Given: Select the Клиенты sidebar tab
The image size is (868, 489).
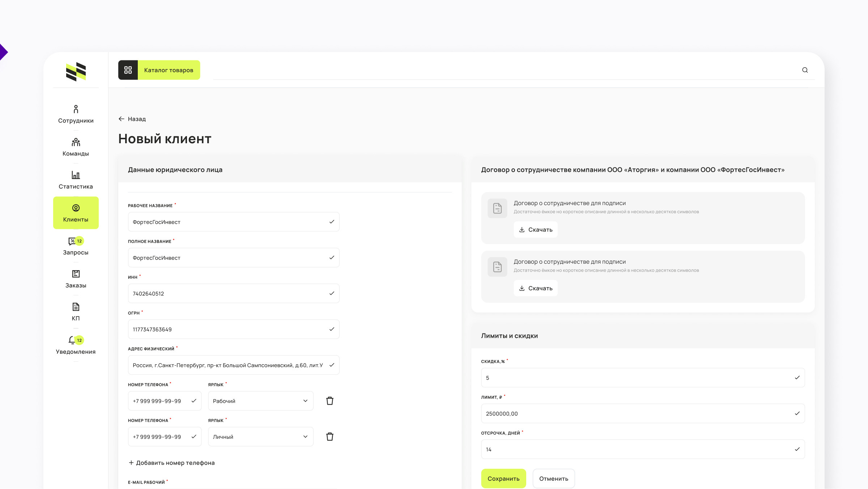Looking at the screenshot, I should pos(76,213).
